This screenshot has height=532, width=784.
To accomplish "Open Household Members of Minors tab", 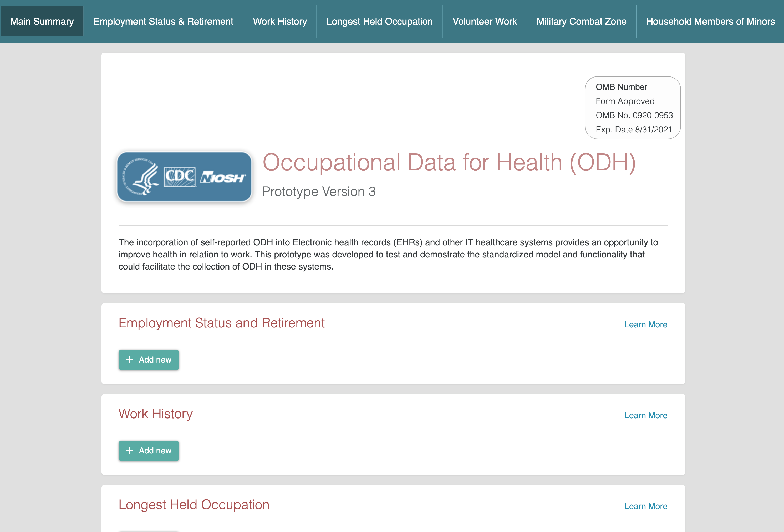I will coord(710,21).
